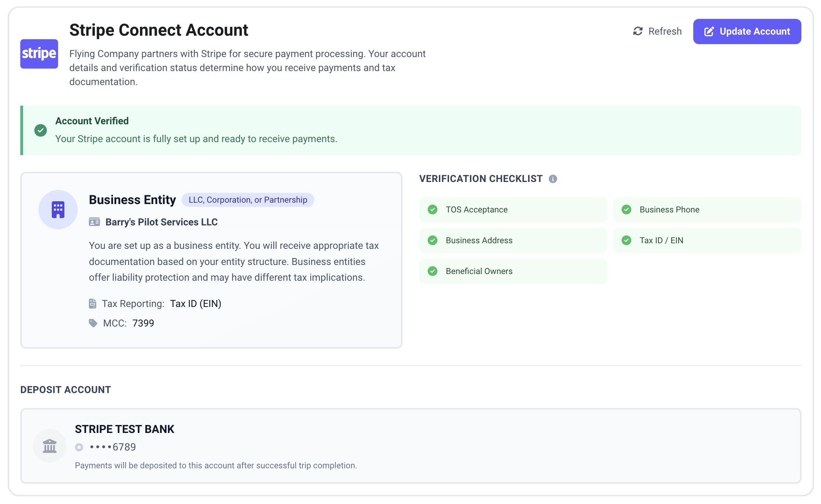Click the LLC, Corporation, or Partnership badge
The image size is (821, 504).
248,200
